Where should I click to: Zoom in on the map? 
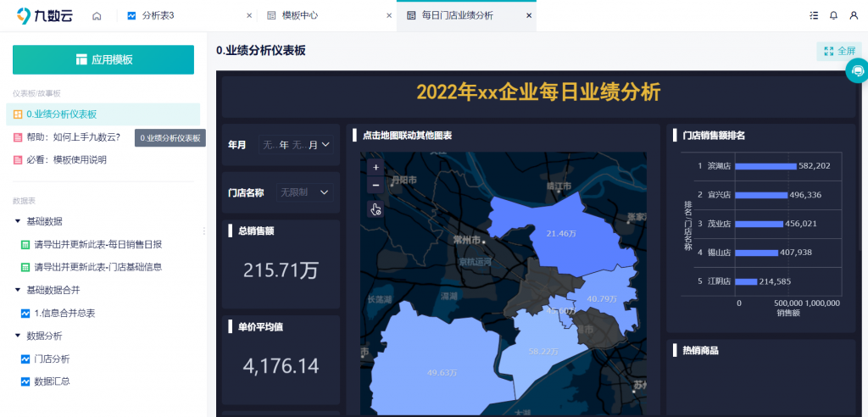pyautogui.click(x=376, y=167)
